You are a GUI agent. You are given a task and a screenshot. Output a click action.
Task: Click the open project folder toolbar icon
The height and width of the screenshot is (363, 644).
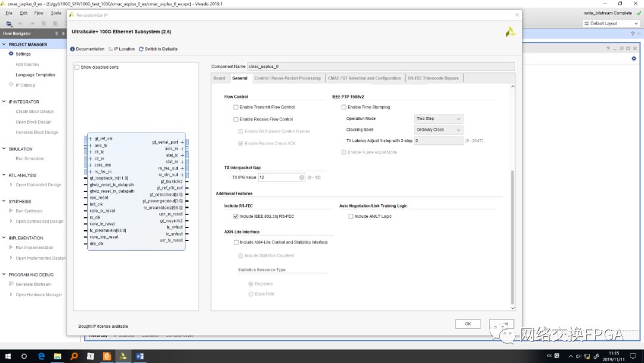pyautogui.click(x=9, y=23)
